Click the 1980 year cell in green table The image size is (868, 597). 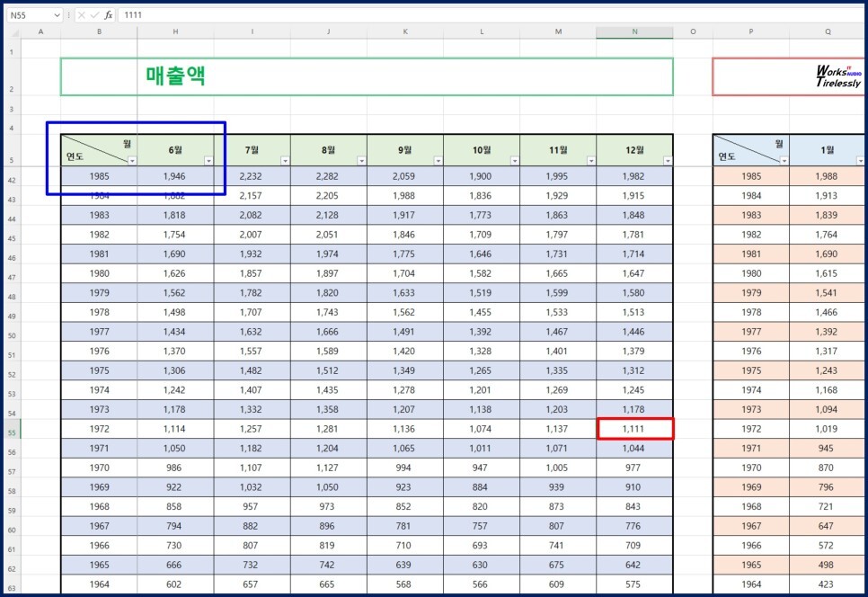point(99,273)
